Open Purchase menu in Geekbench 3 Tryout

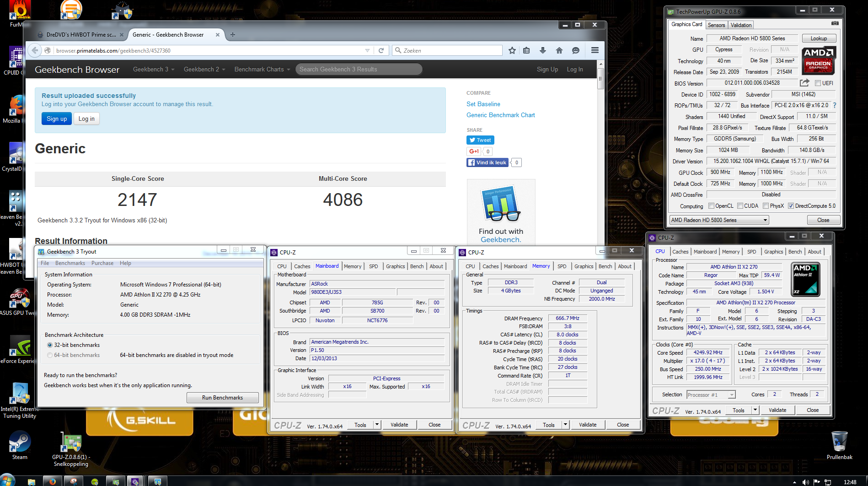pos(102,263)
